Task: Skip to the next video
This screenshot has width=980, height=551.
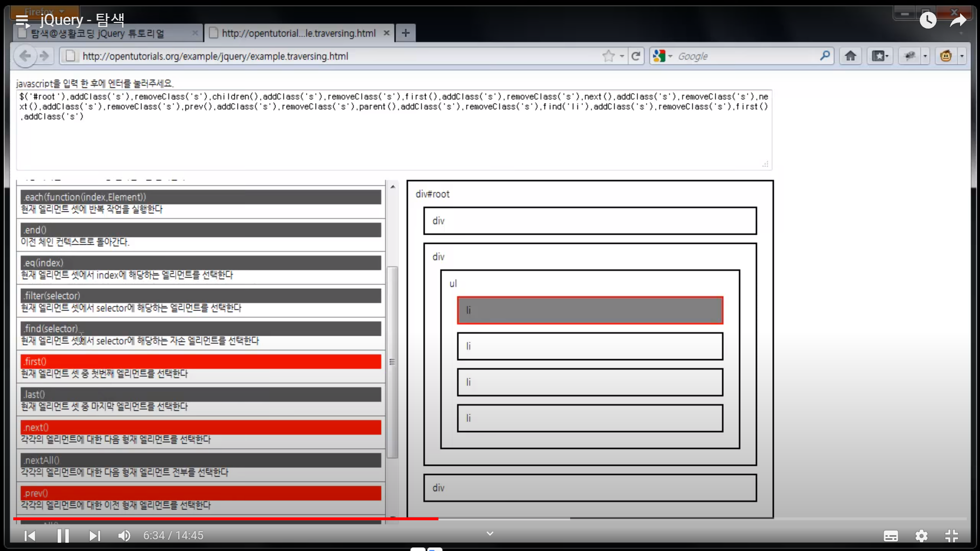Action: 94,536
